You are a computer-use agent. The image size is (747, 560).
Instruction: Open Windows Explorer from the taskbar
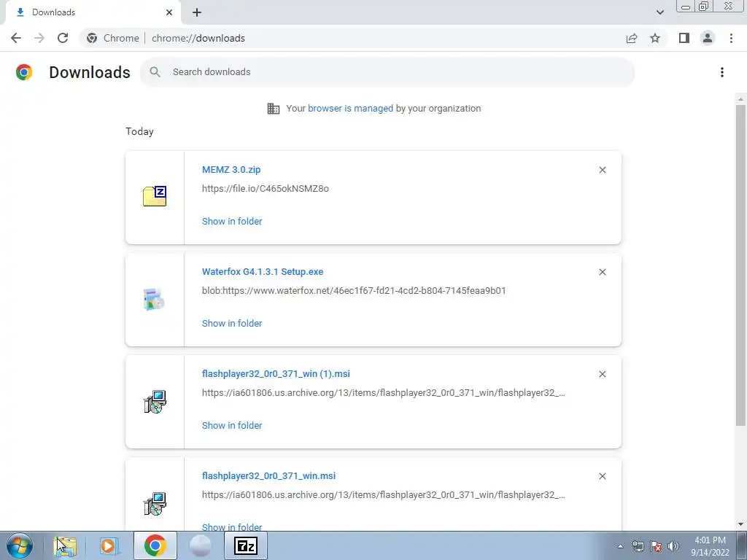(x=65, y=545)
